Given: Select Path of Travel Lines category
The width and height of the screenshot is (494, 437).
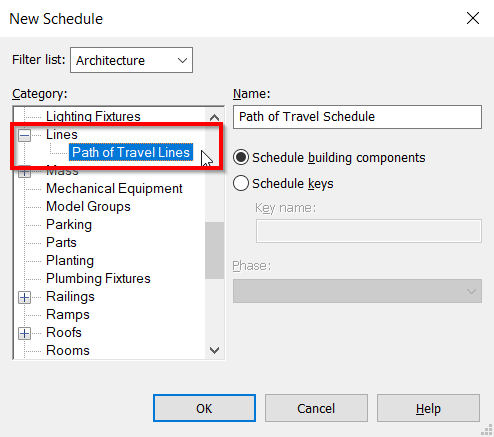Looking at the screenshot, I should (x=131, y=152).
